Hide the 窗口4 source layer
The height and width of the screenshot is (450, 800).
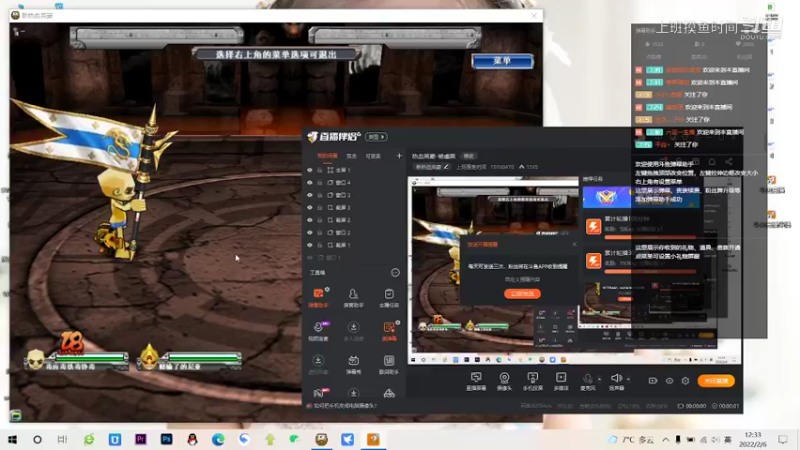click(x=310, y=183)
